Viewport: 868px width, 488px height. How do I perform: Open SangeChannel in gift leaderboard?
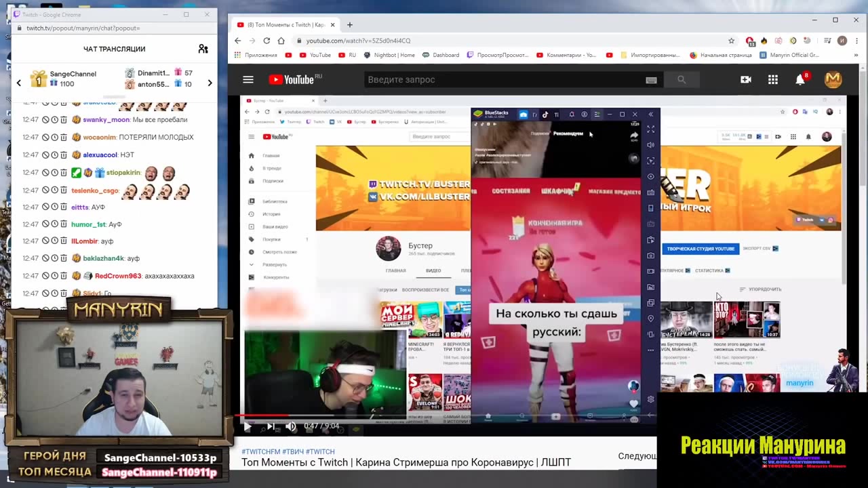tap(73, 74)
